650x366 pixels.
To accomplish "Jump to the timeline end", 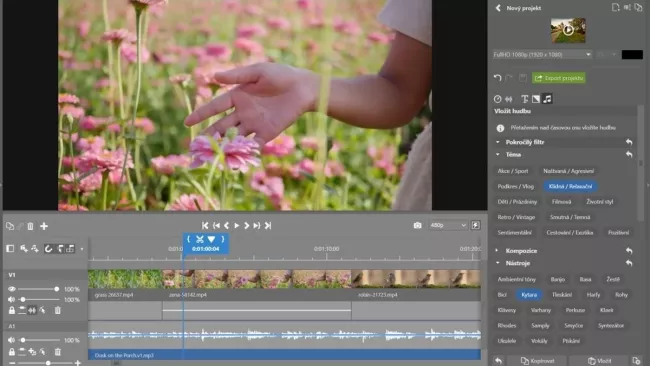I will click(268, 225).
